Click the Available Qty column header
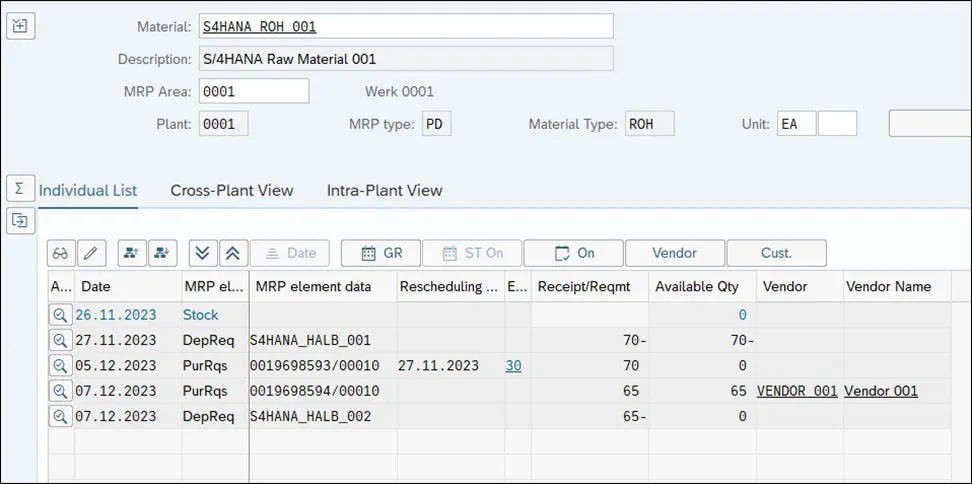972x484 pixels. [x=702, y=286]
